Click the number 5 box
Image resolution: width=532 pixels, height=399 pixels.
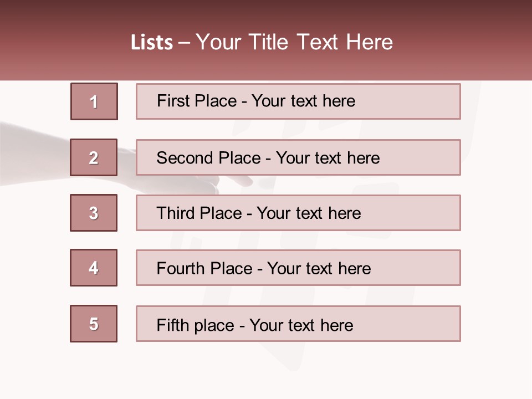(x=94, y=324)
